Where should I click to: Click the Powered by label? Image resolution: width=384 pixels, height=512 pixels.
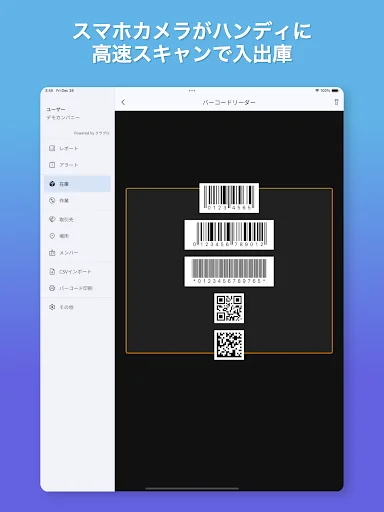(92, 133)
